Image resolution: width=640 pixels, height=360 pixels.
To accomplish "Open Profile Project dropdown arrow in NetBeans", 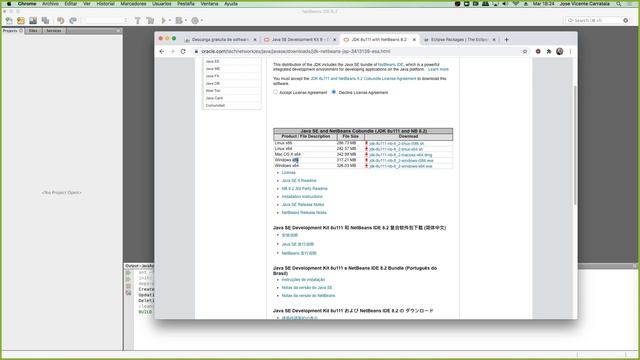I will (x=202, y=20).
